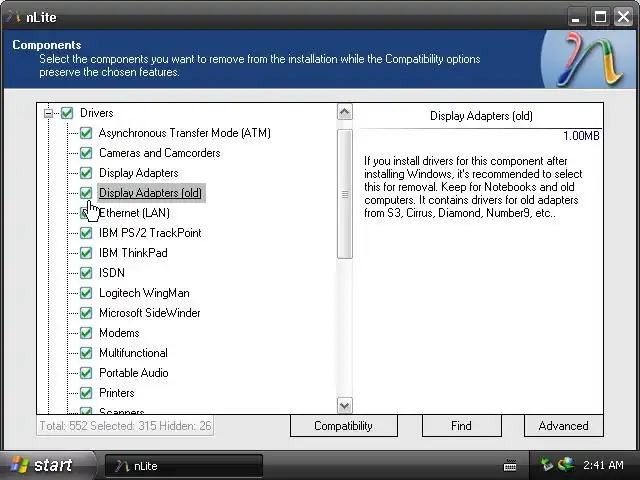The height and width of the screenshot is (480, 640).
Task: Select the Printers item
Action: tap(117, 393)
